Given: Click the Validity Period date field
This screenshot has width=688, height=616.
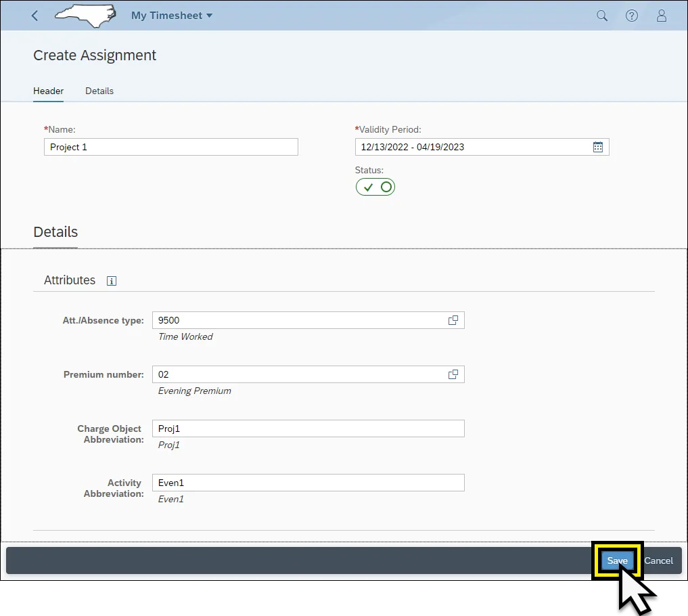Looking at the screenshot, I should (472, 147).
